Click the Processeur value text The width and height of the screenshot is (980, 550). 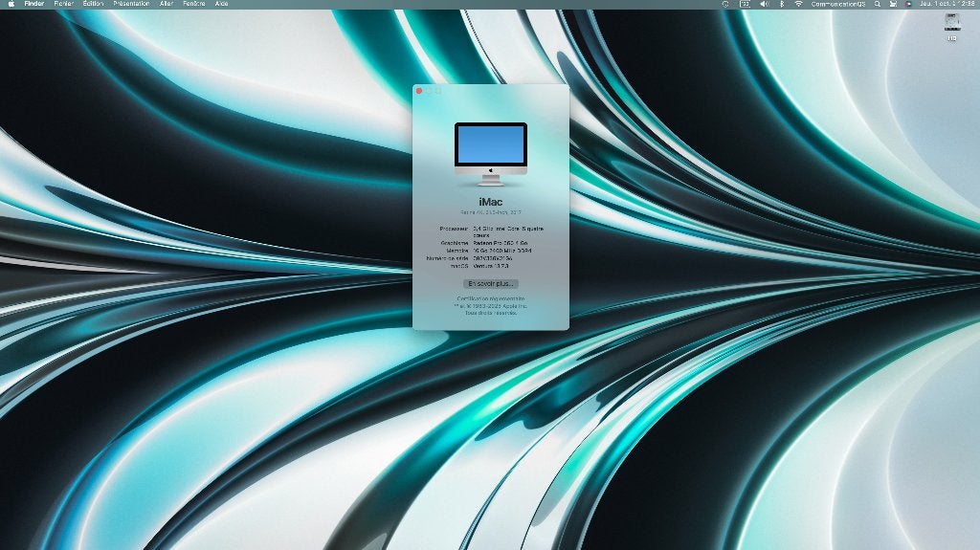(x=508, y=231)
